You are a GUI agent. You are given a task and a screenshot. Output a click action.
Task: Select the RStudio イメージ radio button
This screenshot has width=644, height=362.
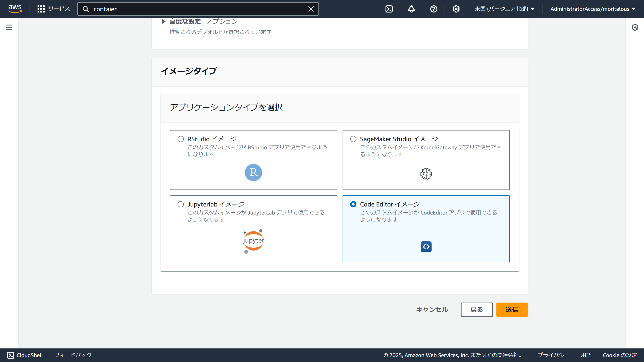tap(180, 139)
